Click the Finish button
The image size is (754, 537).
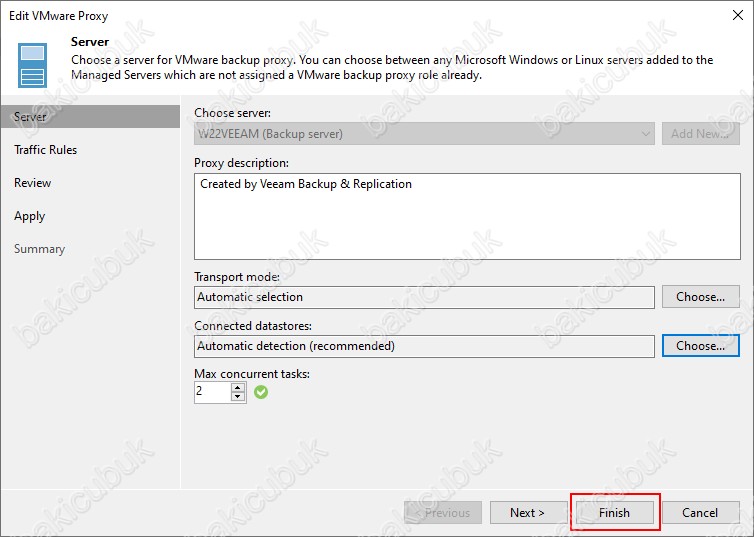coord(615,512)
